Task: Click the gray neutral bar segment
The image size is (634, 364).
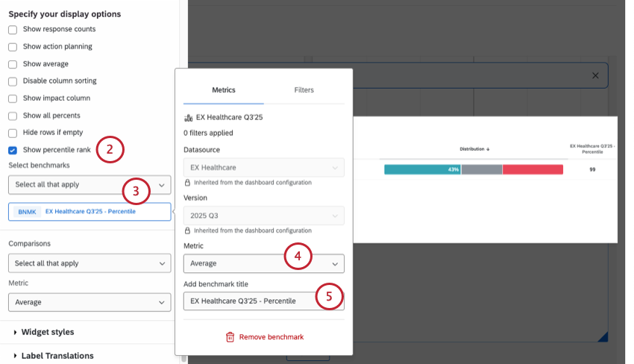Action: coord(482,169)
